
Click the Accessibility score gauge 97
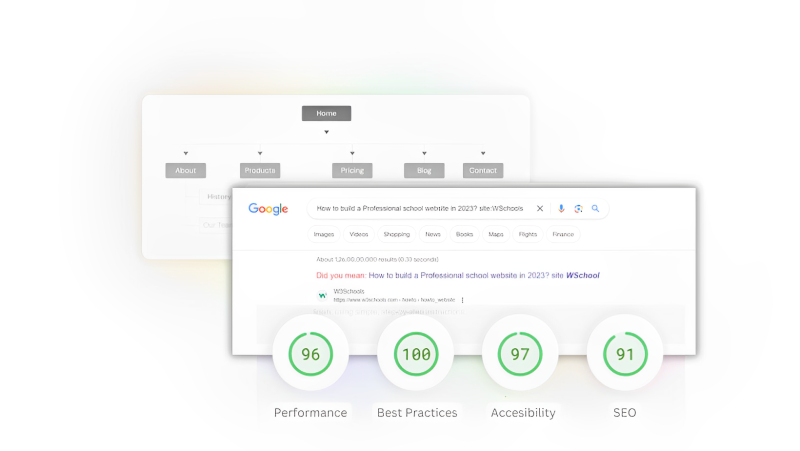(520, 354)
